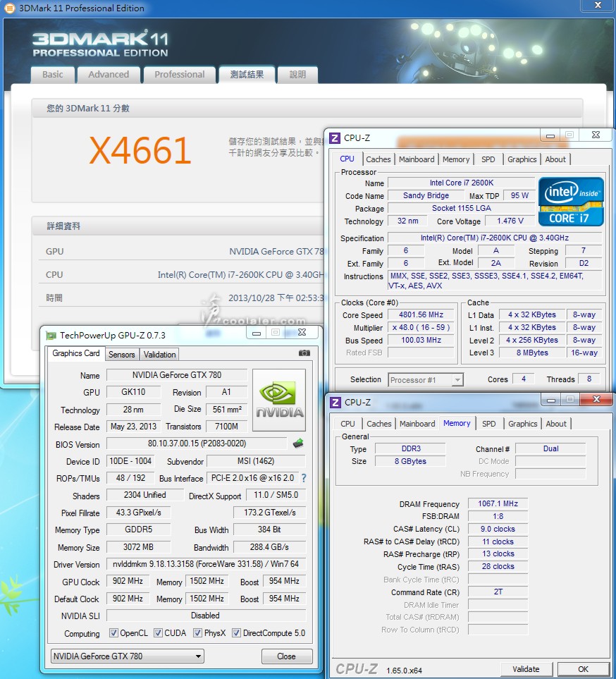
Task: Click the GPU row in 3DMark details
Action: pyautogui.click(x=182, y=251)
